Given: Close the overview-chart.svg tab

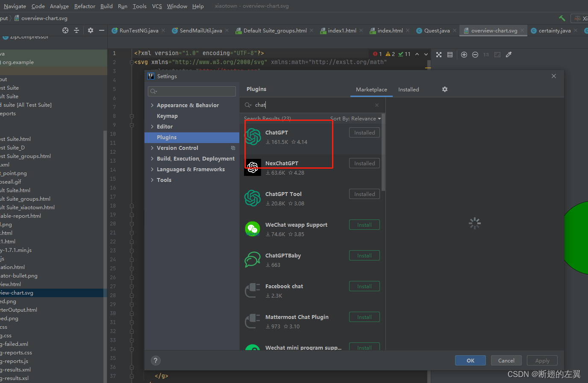Looking at the screenshot, I should coord(522,30).
